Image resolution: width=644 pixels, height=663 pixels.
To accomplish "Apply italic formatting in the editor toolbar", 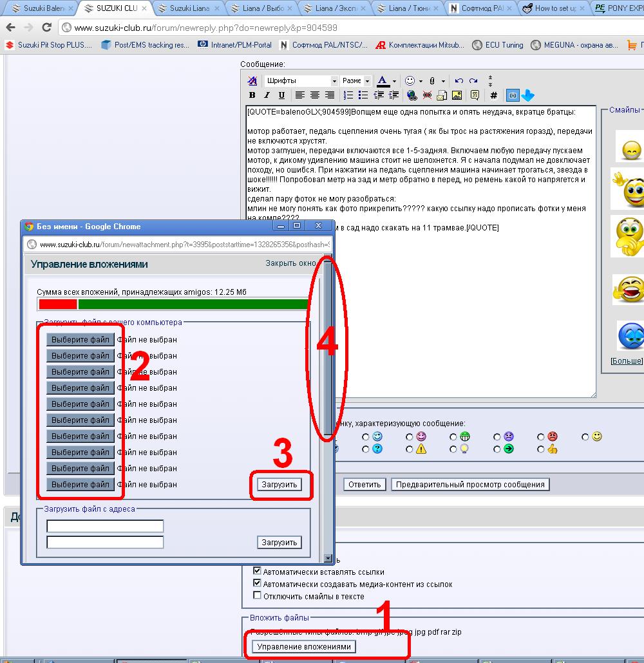I will [267, 95].
